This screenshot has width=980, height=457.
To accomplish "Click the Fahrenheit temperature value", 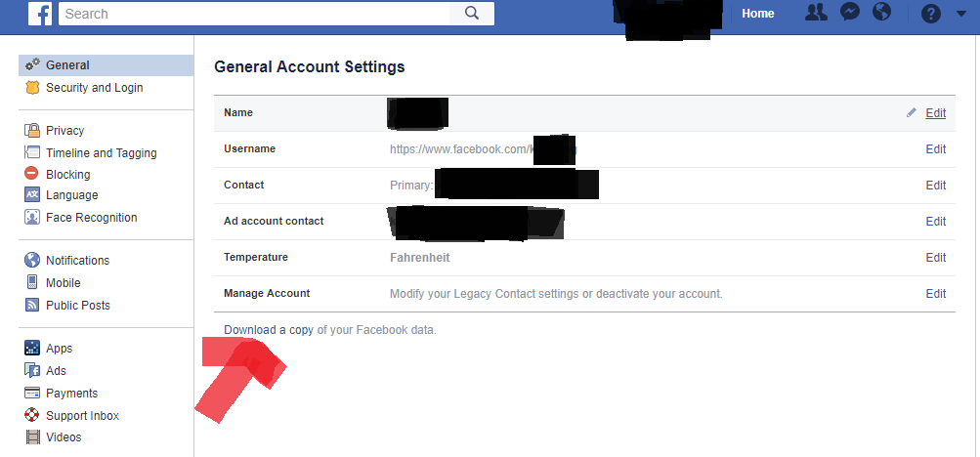I will [x=420, y=257].
